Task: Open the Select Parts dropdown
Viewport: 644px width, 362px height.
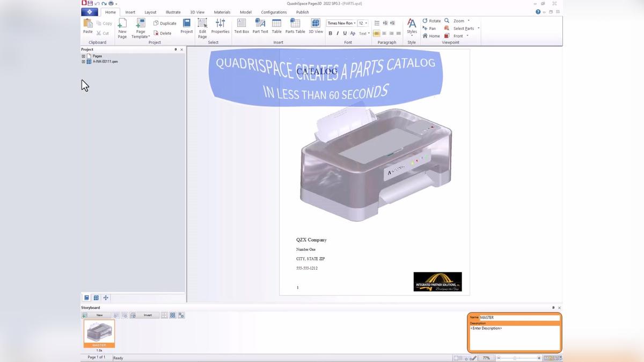Action: pyautogui.click(x=462, y=28)
